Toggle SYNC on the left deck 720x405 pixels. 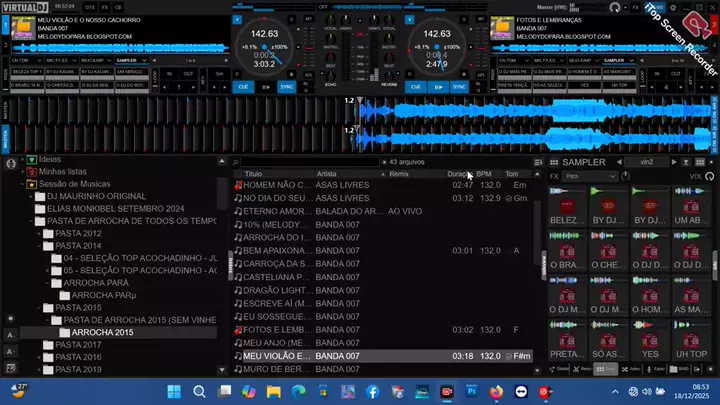click(287, 87)
